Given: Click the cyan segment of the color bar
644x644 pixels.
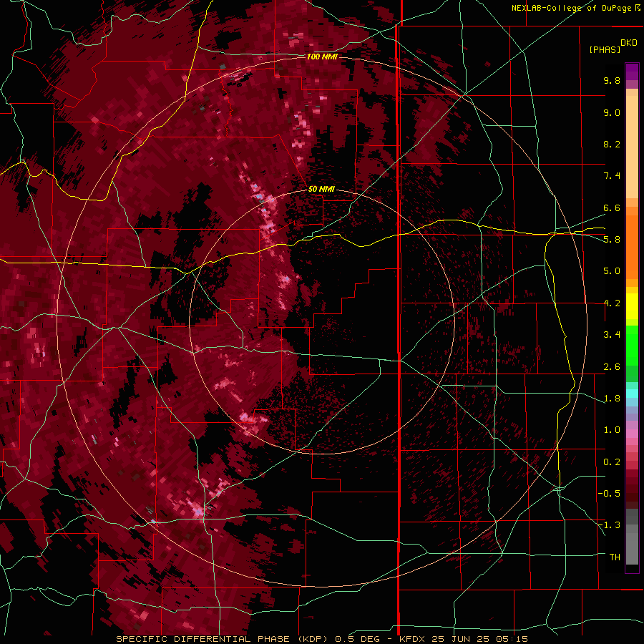Looking at the screenshot, I should click(x=632, y=394).
